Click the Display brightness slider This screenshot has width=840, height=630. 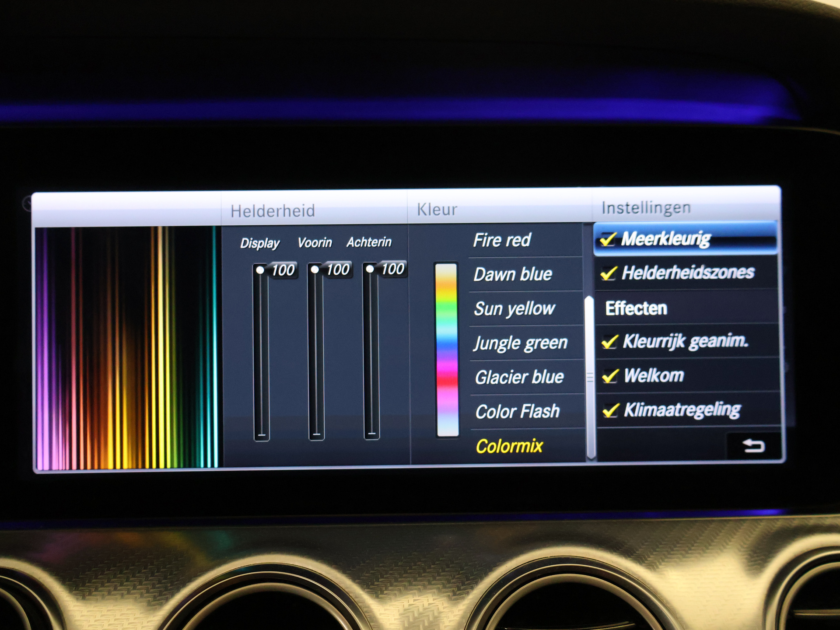(x=261, y=352)
